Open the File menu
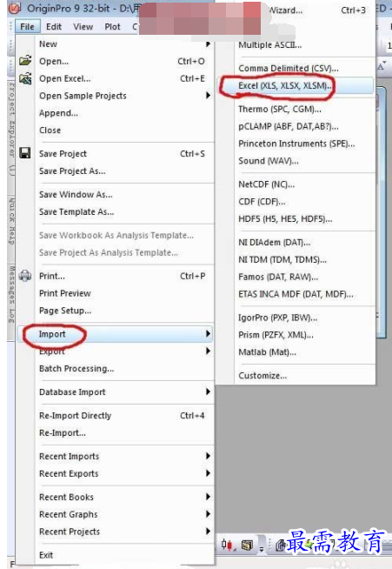Screen dimensions: 392x569 27,27
